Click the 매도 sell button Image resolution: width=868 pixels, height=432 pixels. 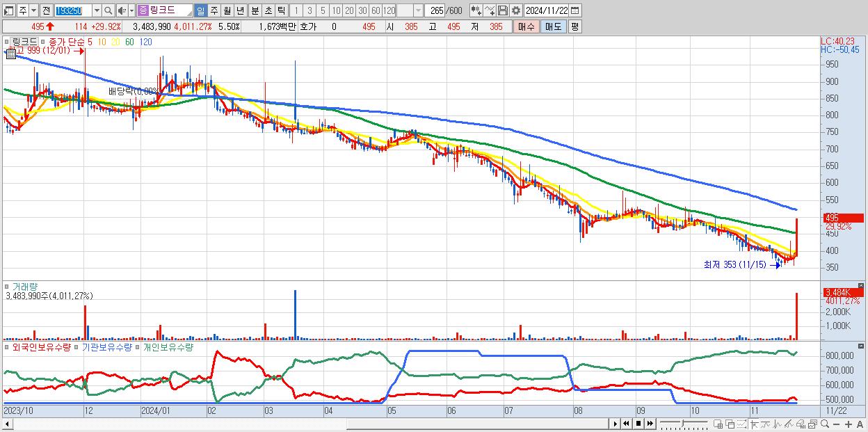pyautogui.click(x=553, y=26)
